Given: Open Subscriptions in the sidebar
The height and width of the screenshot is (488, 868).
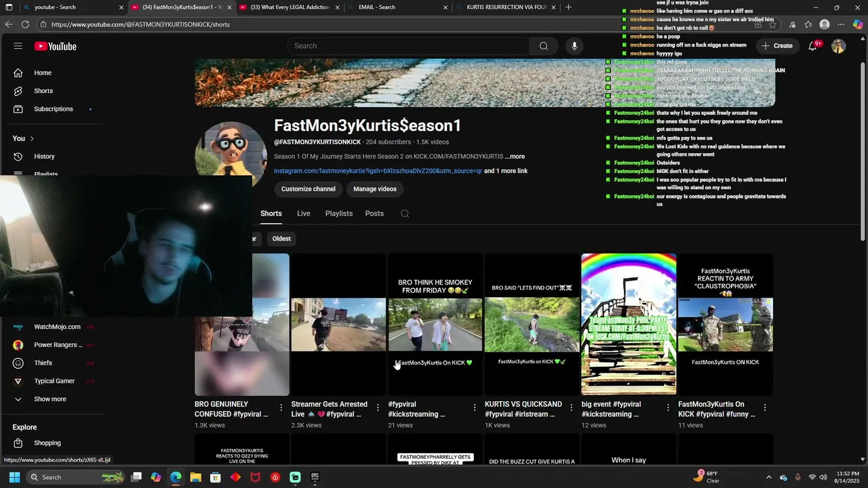Looking at the screenshot, I should click(x=54, y=109).
